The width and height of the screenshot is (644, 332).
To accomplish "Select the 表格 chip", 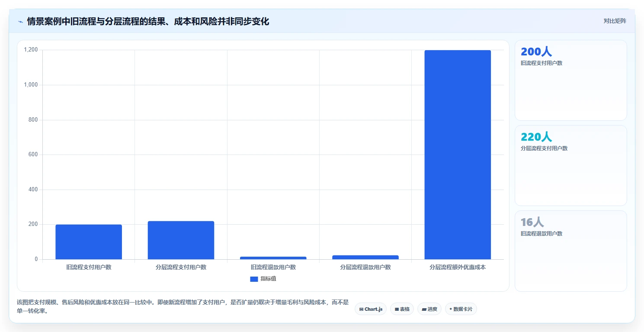I will coord(402,309).
